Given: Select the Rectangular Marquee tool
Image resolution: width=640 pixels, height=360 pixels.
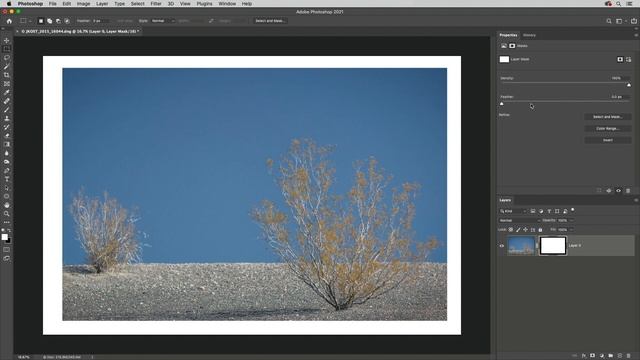Looking at the screenshot, I should (x=7, y=49).
